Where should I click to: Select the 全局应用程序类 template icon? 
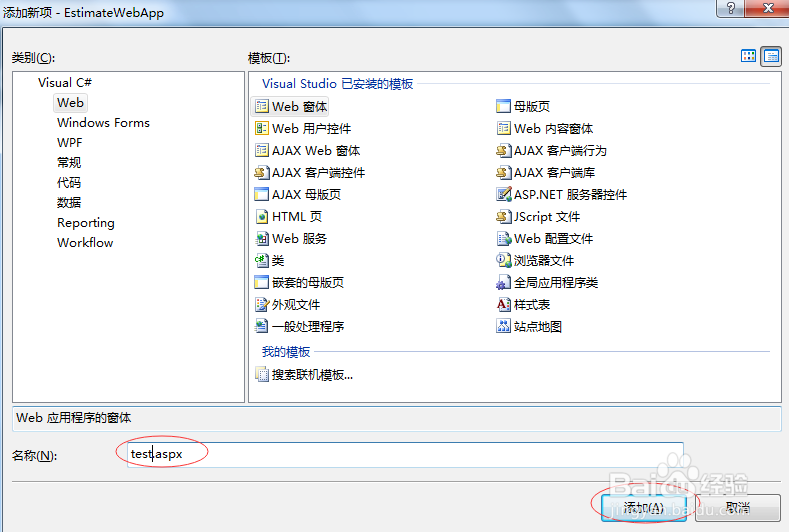tap(503, 282)
